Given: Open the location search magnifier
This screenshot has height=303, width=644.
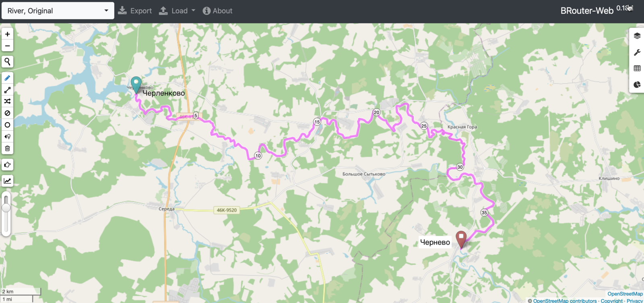Looking at the screenshot, I should [7, 62].
